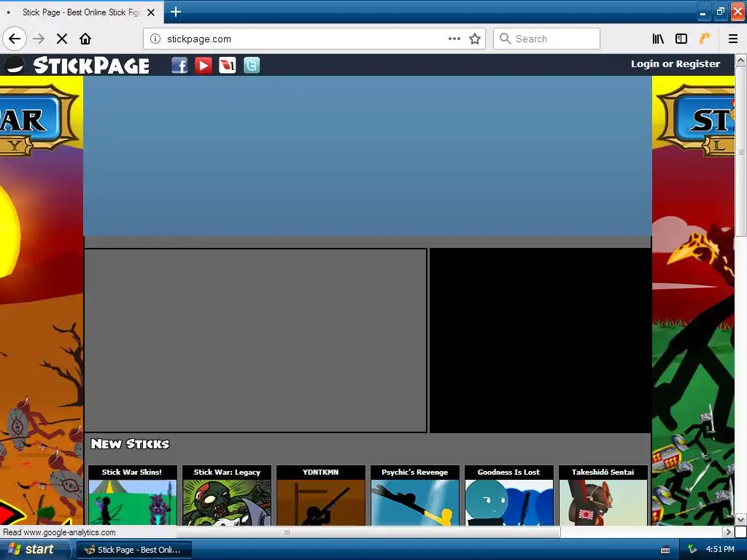Bookmark this page with the star
The width and height of the screenshot is (747, 560).
[x=474, y=39]
